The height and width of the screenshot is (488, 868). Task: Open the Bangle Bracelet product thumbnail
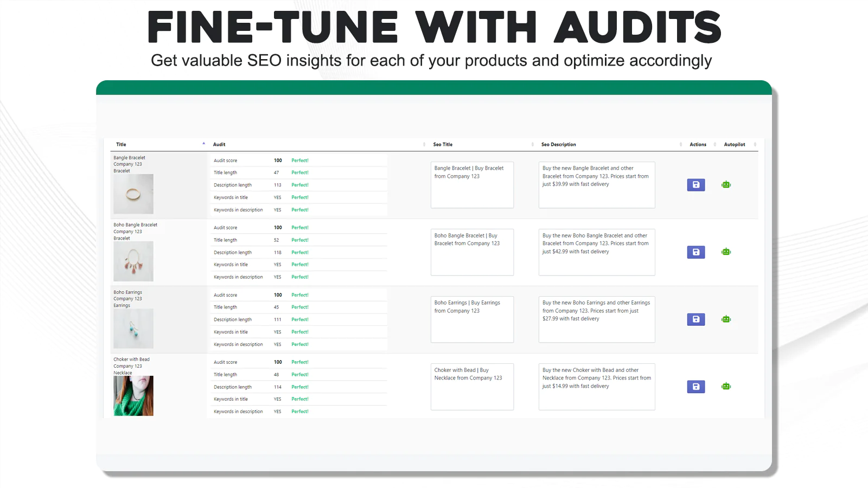point(133,194)
